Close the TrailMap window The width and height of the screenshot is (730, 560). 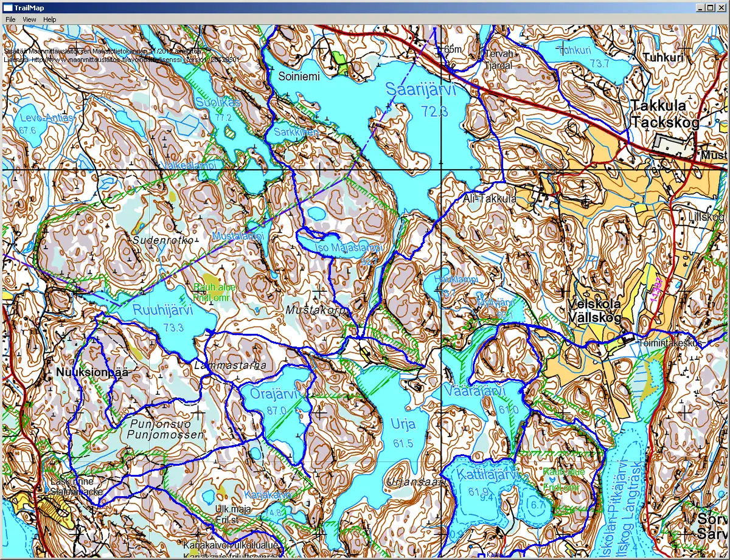(x=721, y=7)
